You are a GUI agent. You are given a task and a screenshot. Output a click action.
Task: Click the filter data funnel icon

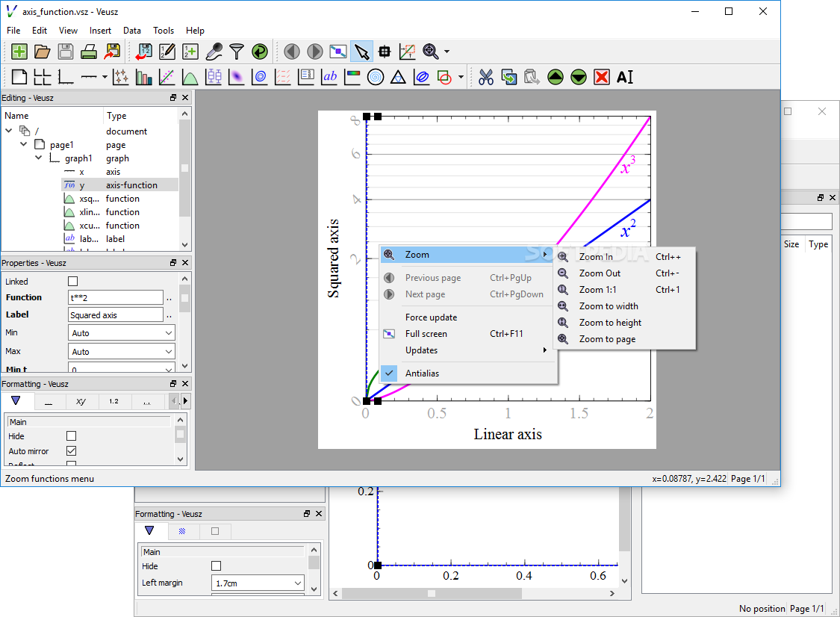pos(236,52)
